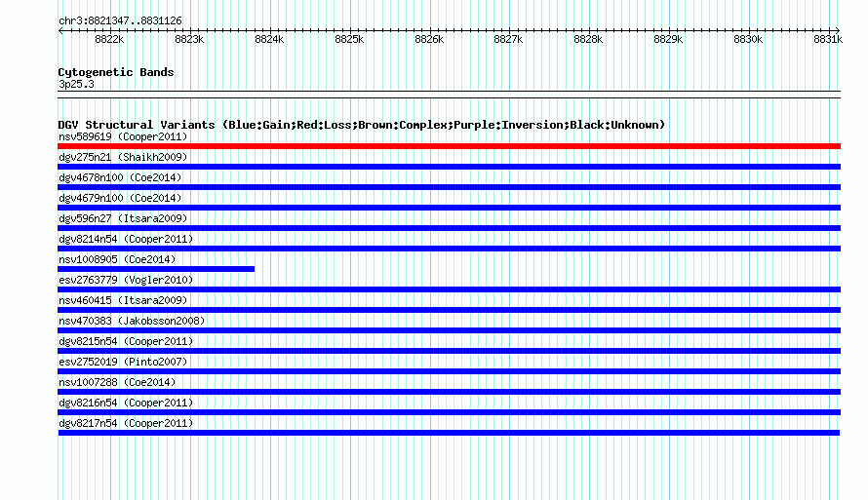Click the gain bar under dgv8215n54

click(449, 351)
